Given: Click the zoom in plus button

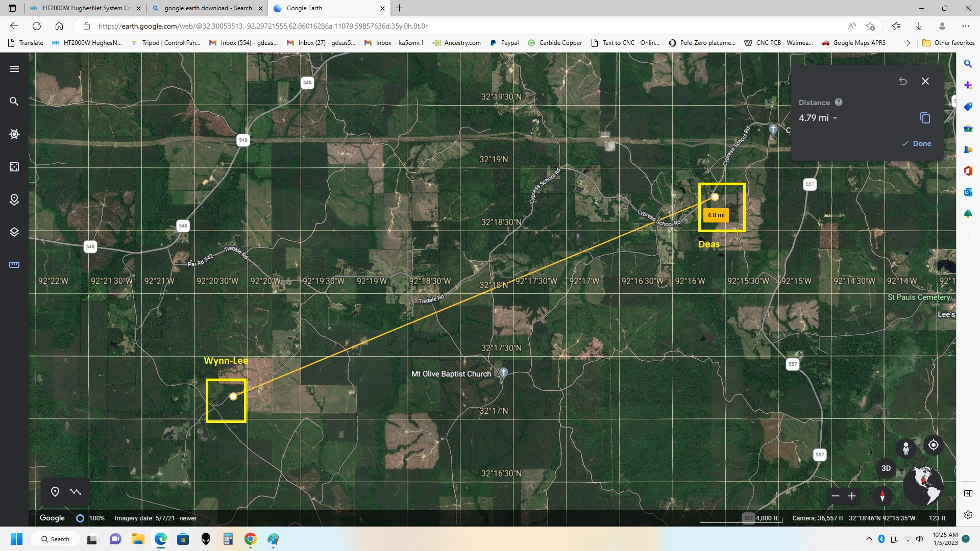Looking at the screenshot, I should pos(852,496).
